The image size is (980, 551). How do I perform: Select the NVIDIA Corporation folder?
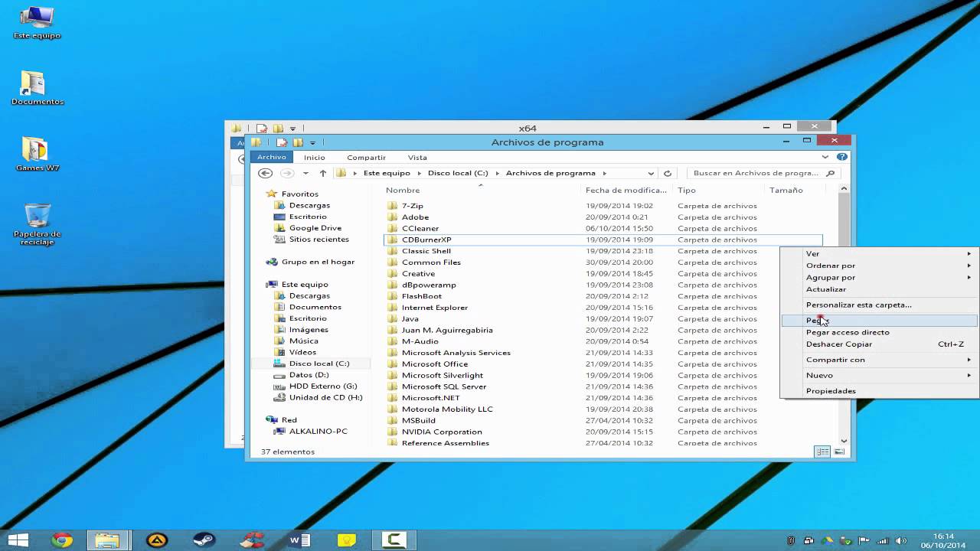point(603,432)
